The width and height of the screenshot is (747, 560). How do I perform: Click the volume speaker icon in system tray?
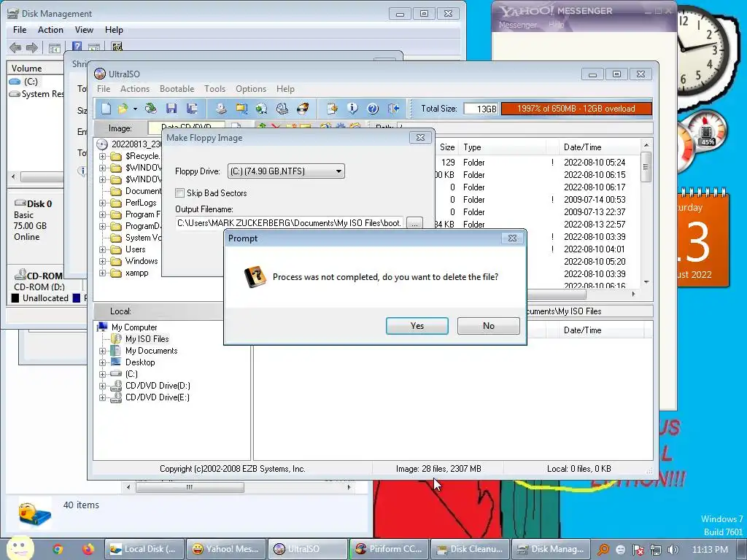(x=673, y=550)
